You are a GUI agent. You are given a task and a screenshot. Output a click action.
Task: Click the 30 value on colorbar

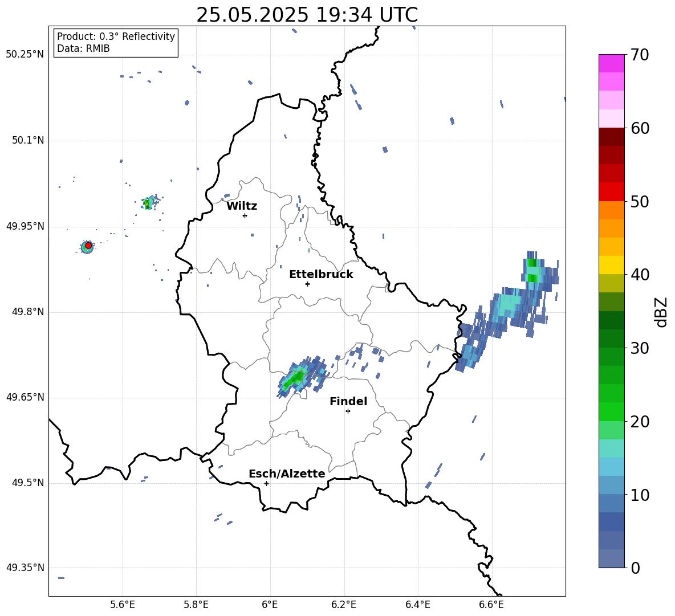click(x=640, y=348)
